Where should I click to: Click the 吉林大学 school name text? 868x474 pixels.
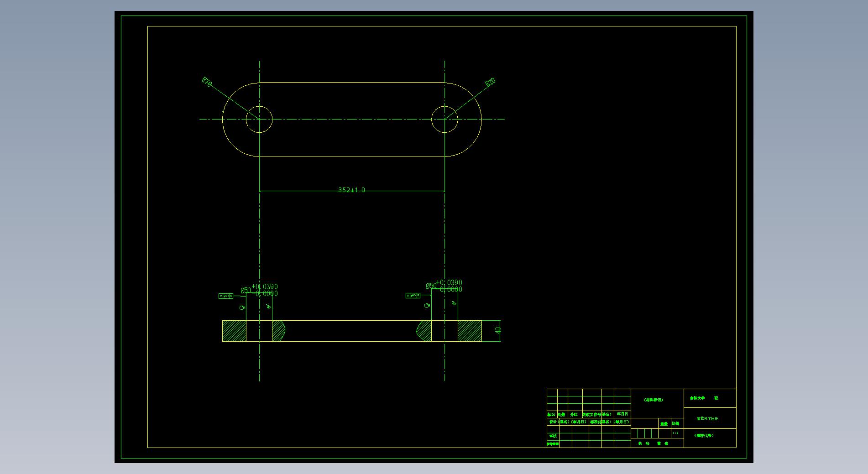coord(697,398)
